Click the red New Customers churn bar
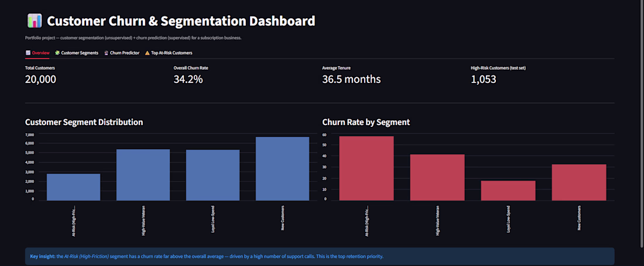The width and height of the screenshot is (644, 266). click(x=579, y=182)
